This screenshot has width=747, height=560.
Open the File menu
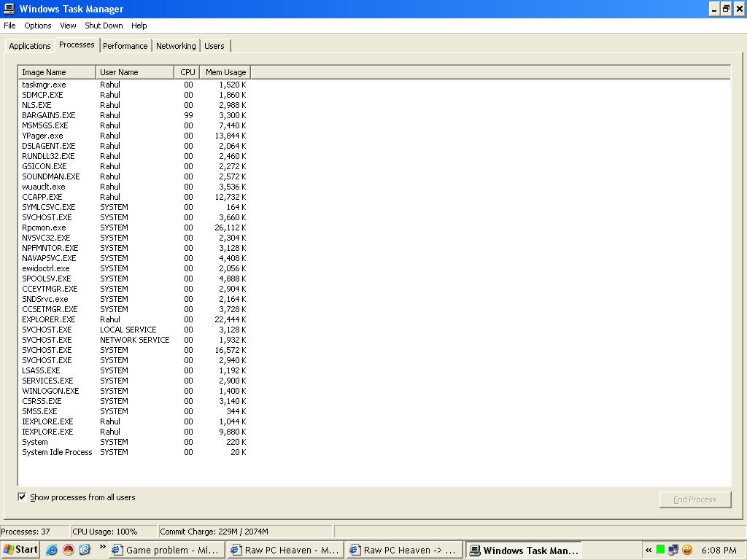9,26
